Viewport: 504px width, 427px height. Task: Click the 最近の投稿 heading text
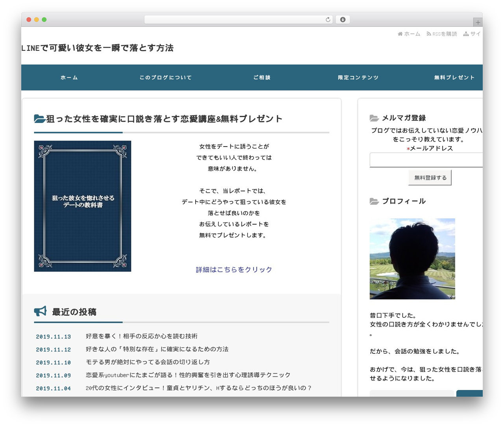point(74,312)
